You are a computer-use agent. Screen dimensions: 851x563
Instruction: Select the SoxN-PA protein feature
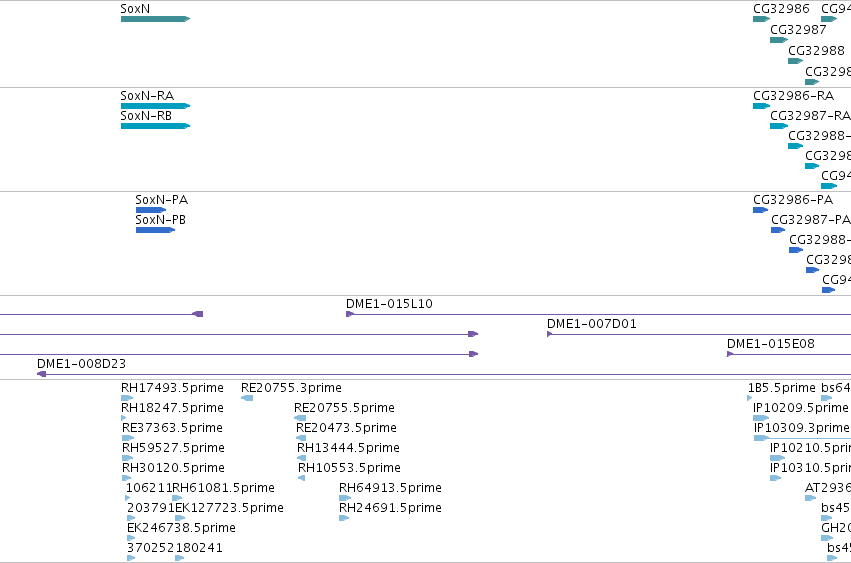(151, 210)
